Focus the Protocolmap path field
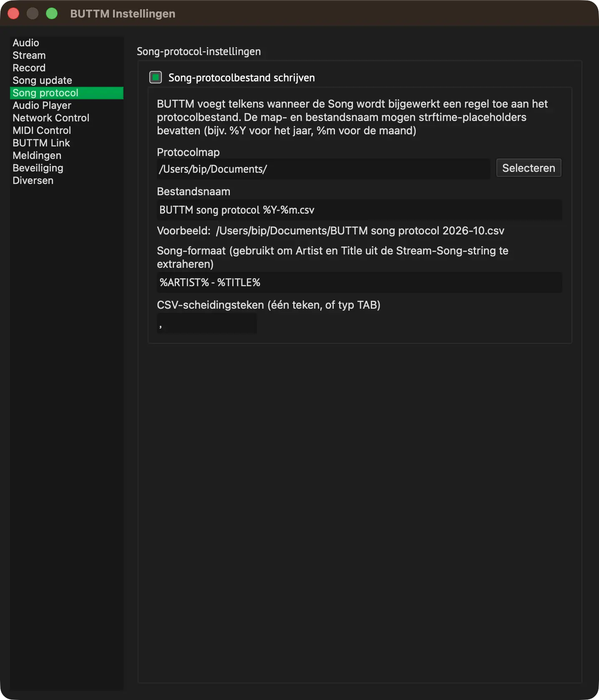 click(x=323, y=169)
